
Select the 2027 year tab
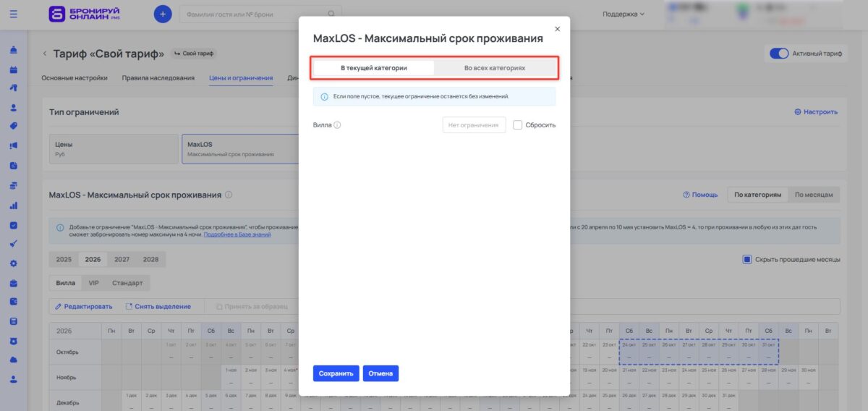click(x=122, y=259)
